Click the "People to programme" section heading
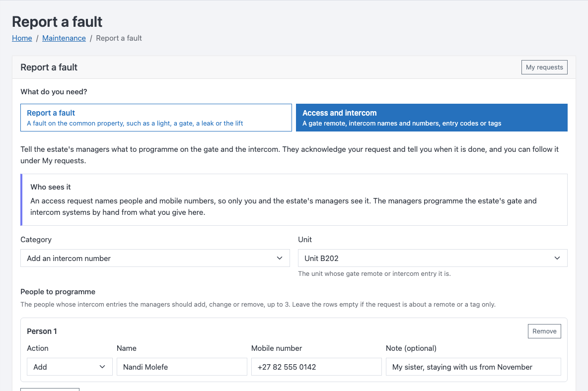Image resolution: width=588 pixels, height=391 pixels. [58, 292]
